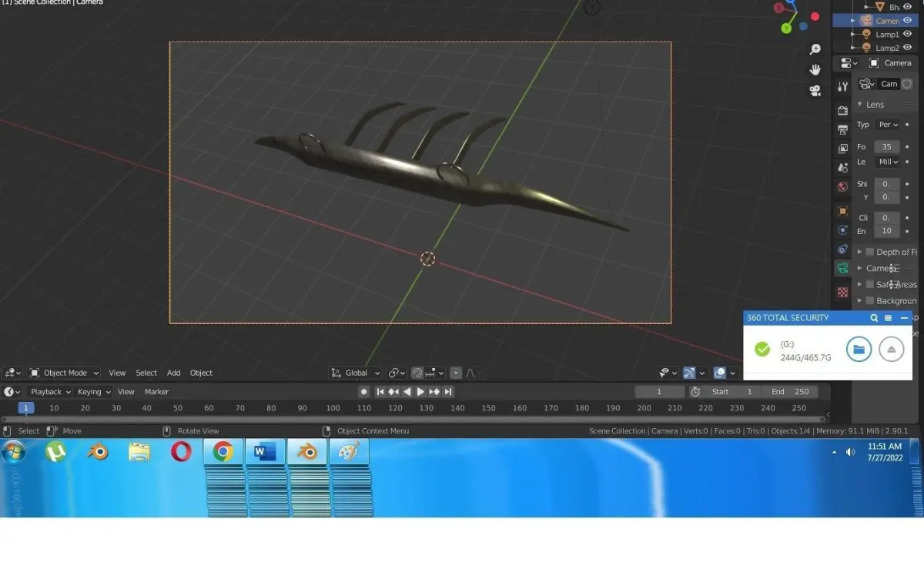The width and height of the screenshot is (924, 569).
Task: Open the timeline Marker menu
Action: 156,392
